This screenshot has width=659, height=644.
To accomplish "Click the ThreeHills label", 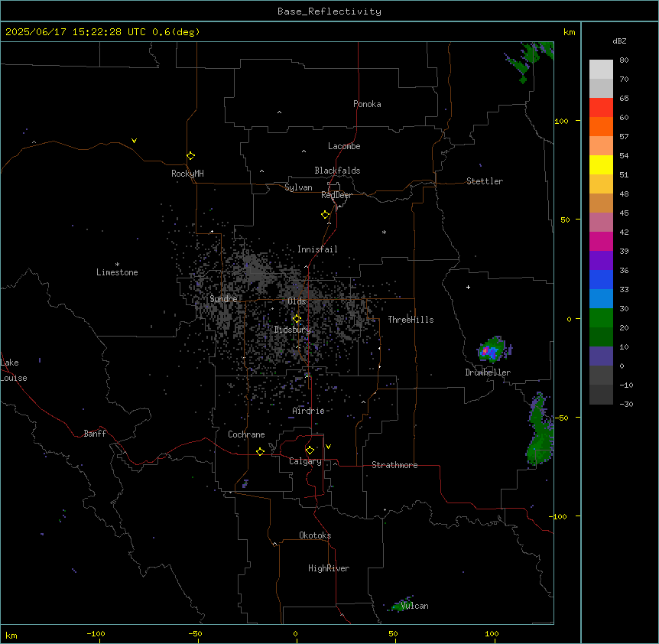I will [x=411, y=320].
